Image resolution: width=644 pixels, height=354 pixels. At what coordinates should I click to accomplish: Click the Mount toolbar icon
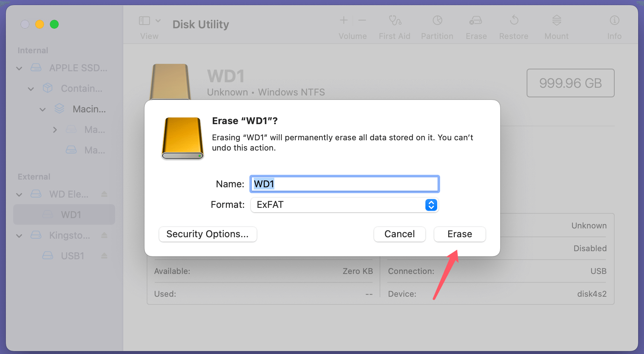(x=556, y=26)
